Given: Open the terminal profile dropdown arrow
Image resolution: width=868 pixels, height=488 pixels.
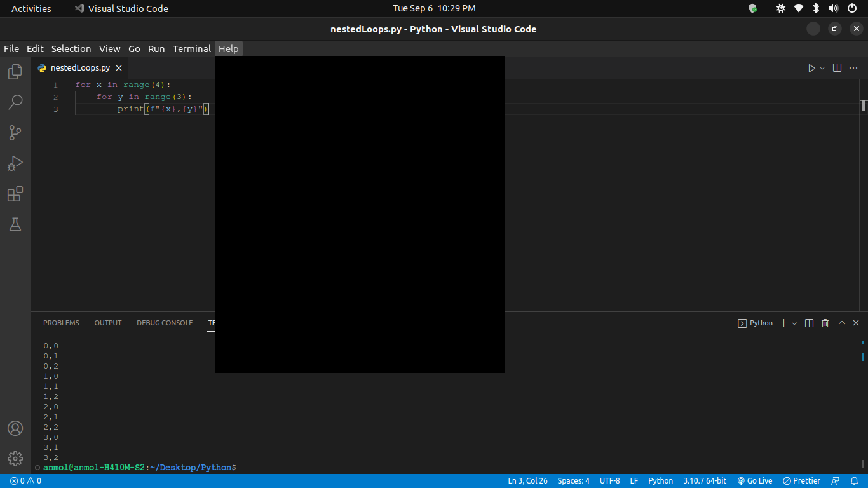Looking at the screenshot, I should [x=793, y=323].
